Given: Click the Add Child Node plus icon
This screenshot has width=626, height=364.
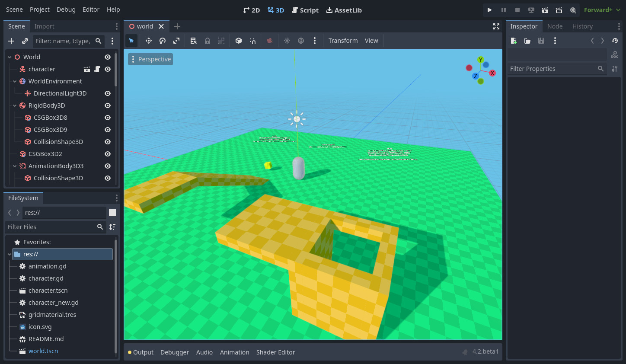Looking at the screenshot, I should (x=11, y=41).
